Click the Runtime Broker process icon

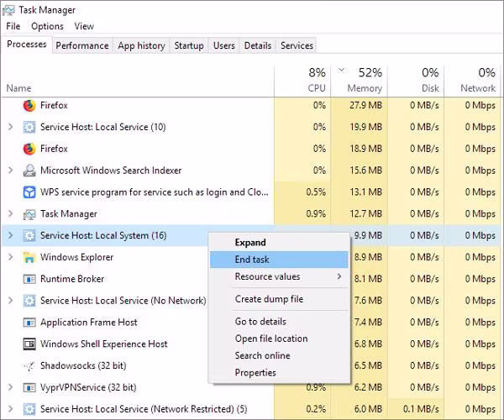(29, 279)
